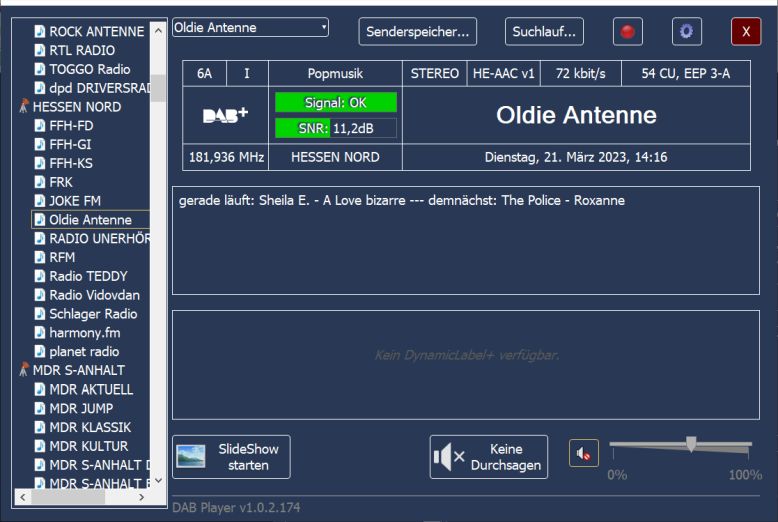Open Senderspeicher station memory

[x=417, y=32]
